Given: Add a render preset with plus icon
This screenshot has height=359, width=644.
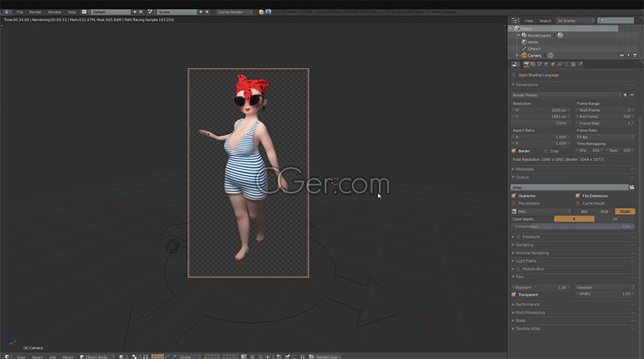Looking at the screenshot, I should point(625,95).
